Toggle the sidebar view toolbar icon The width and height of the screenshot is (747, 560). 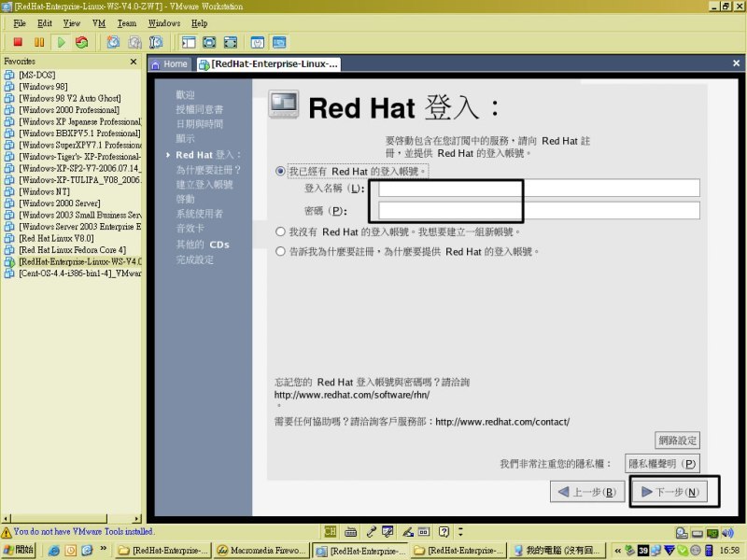click(x=189, y=42)
